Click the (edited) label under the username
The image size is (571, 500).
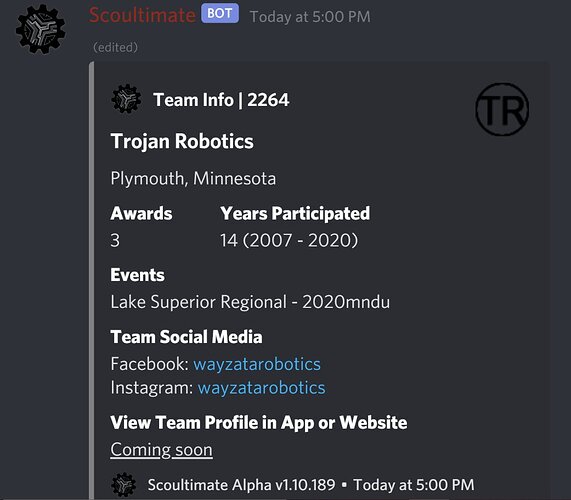115,47
